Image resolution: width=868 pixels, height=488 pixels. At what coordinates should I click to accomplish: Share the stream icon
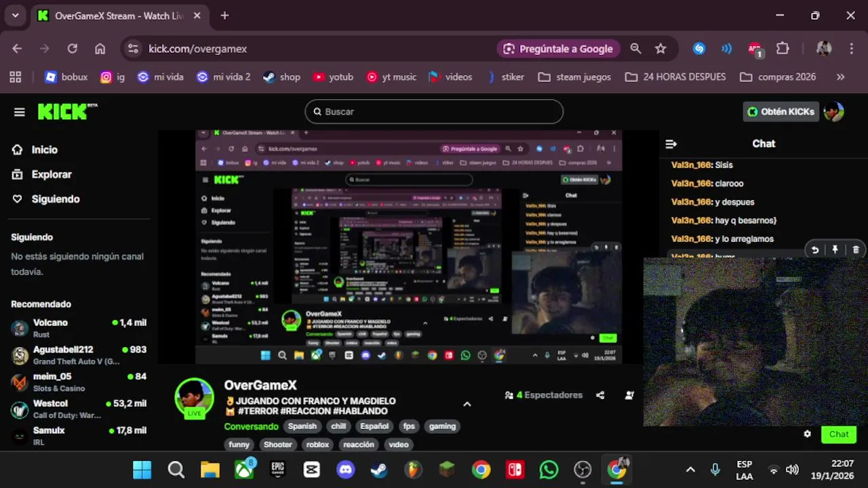[600, 395]
